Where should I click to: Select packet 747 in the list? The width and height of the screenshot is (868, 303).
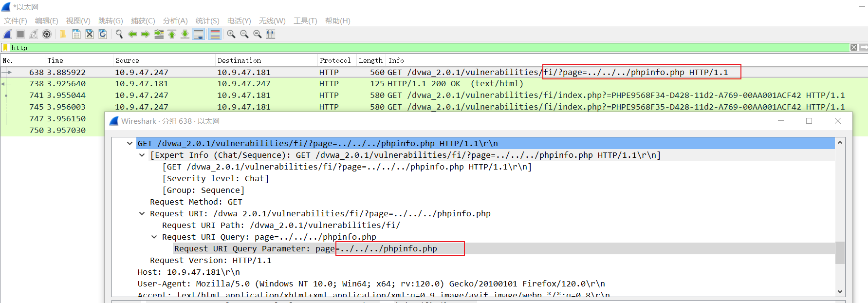click(x=53, y=119)
